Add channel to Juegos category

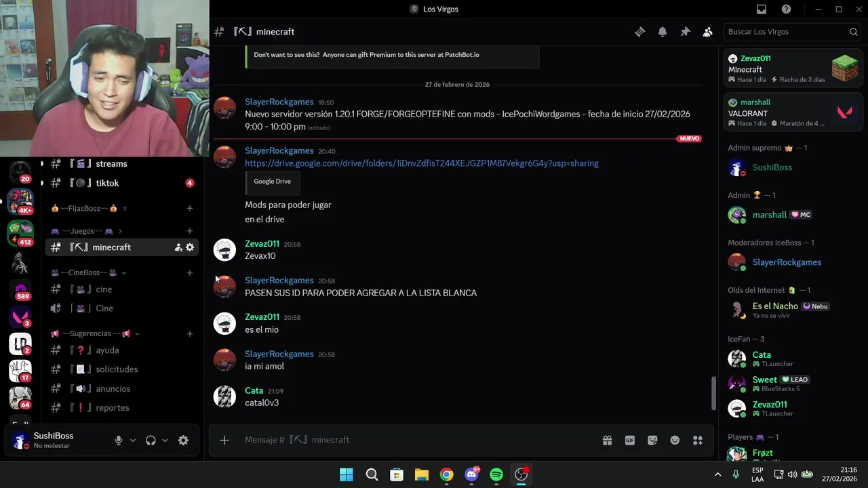pos(190,231)
